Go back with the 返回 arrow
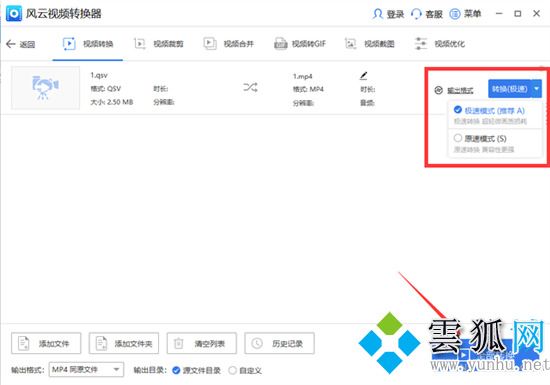Viewport: 550px width, 385px height. (21, 44)
